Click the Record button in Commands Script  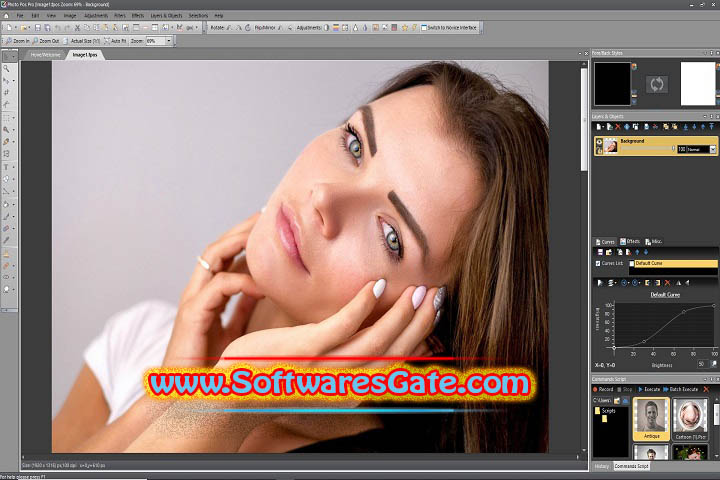click(603, 390)
